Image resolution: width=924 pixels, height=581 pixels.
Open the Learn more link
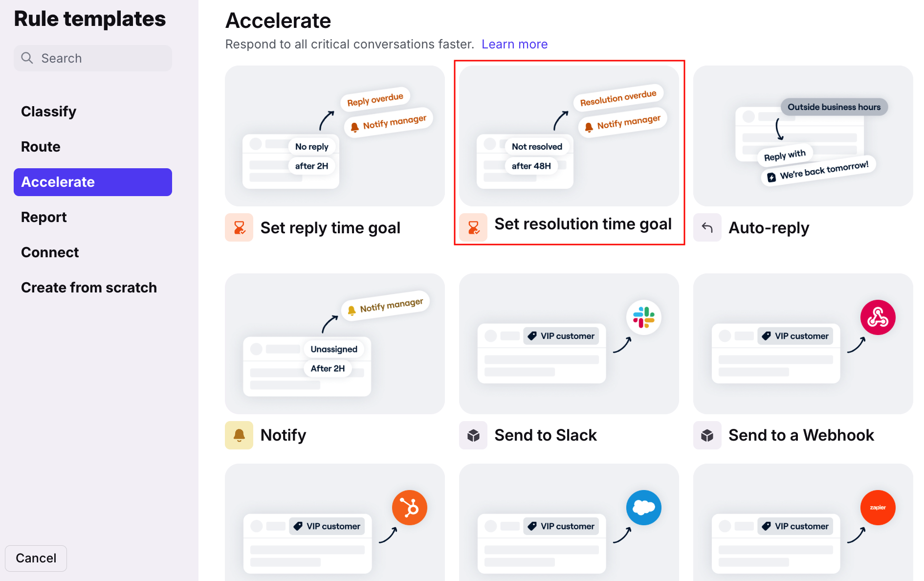point(514,44)
